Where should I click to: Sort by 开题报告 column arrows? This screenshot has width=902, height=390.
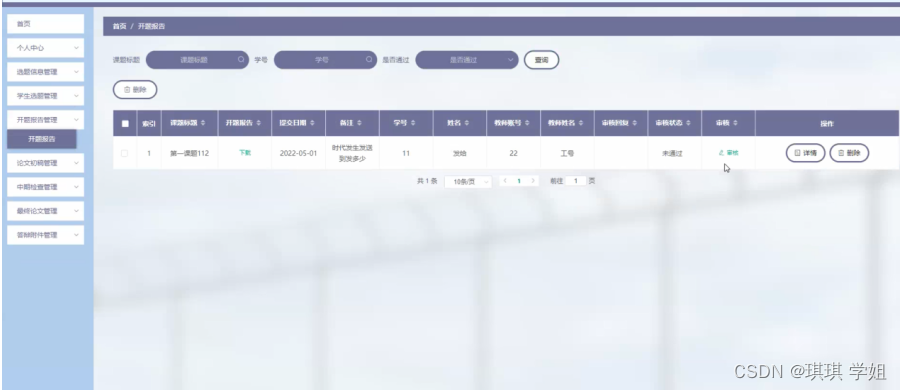(x=258, y=123)
